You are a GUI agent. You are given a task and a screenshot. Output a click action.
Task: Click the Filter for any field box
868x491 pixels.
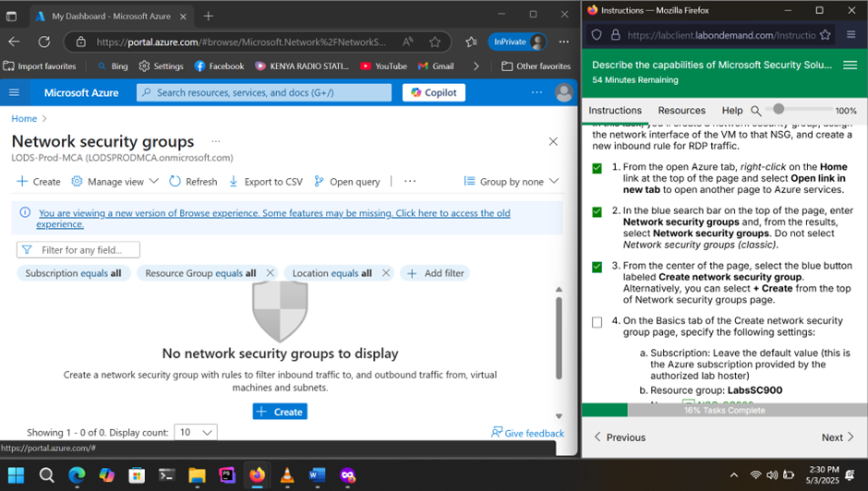click(x=78, y=250)
